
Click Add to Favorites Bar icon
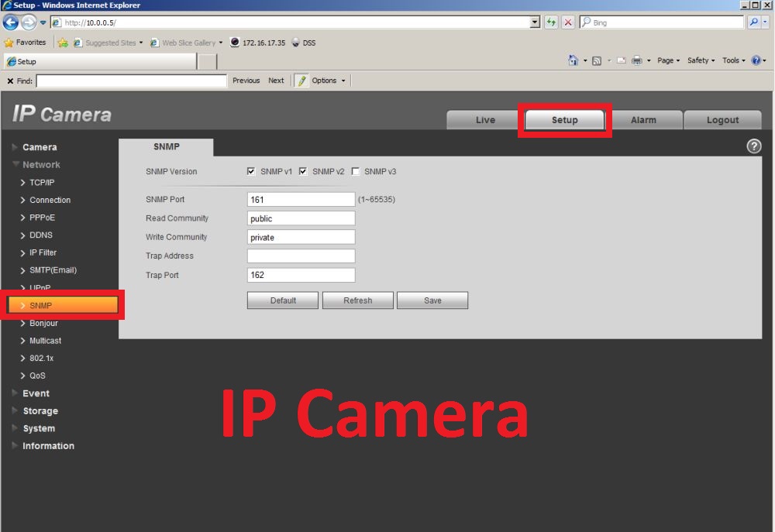tap(63, 43)
